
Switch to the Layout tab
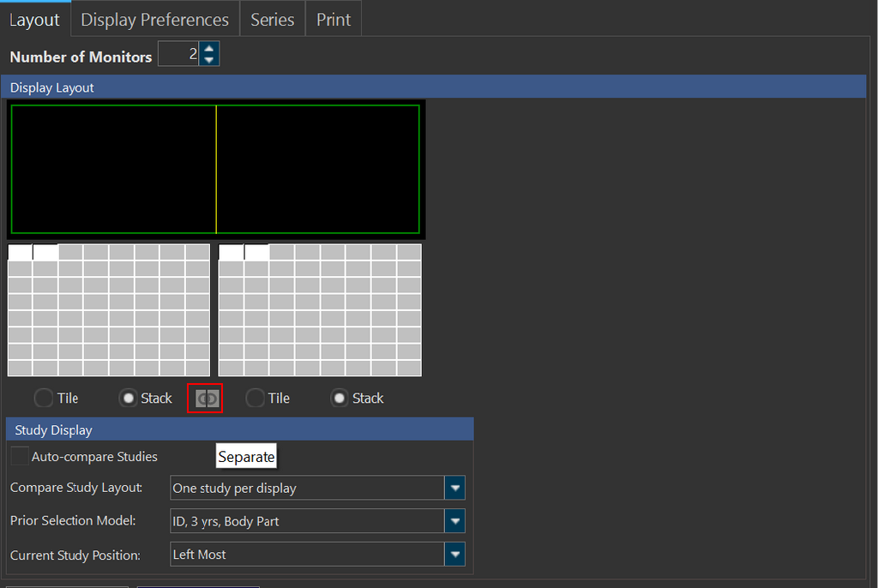point(35,20)
